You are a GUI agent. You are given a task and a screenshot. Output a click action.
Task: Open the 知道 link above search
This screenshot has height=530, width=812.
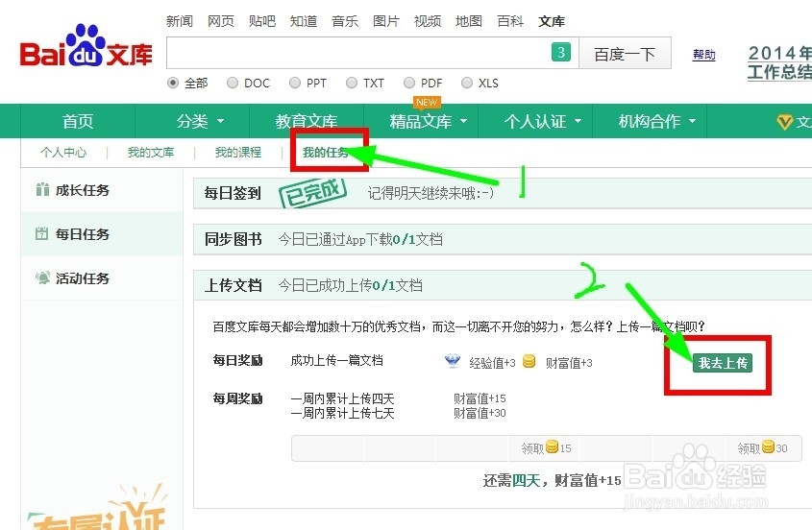pyautogui.click(x=304, y=21)
